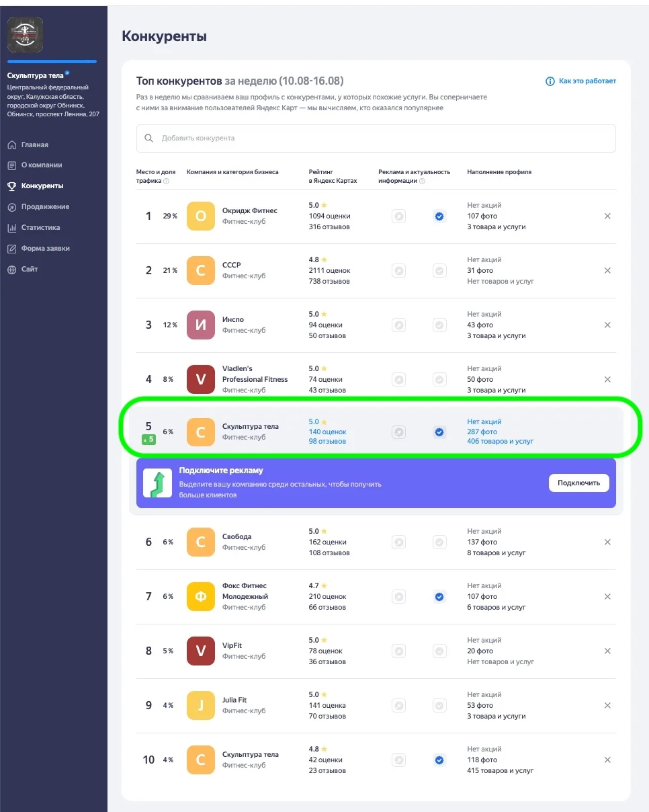Click green arrow icon in ad banner
Screen dimensions: 649x812
157,483
